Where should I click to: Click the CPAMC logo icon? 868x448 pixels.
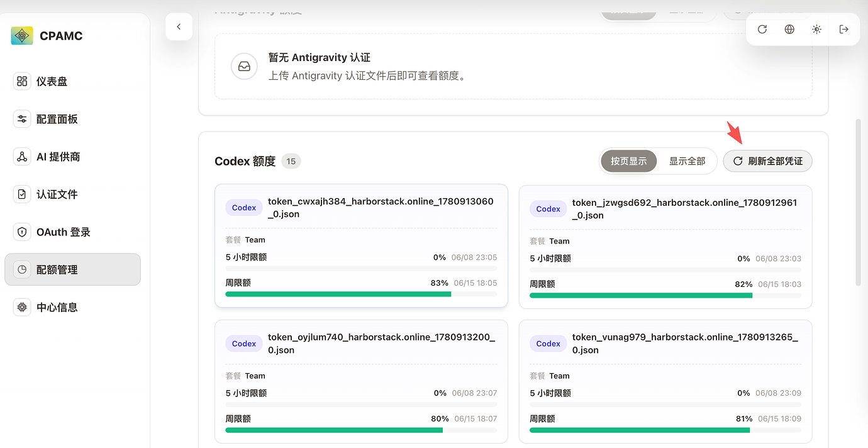[x=22, y=36]
